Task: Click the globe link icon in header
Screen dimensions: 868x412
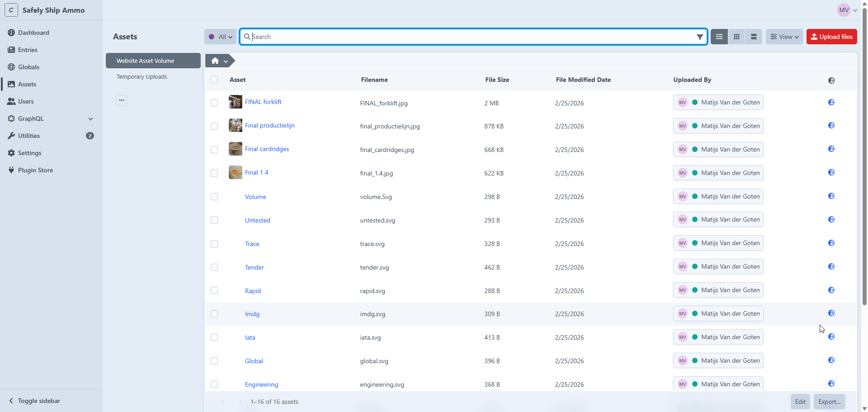Action: coord(831,81)
